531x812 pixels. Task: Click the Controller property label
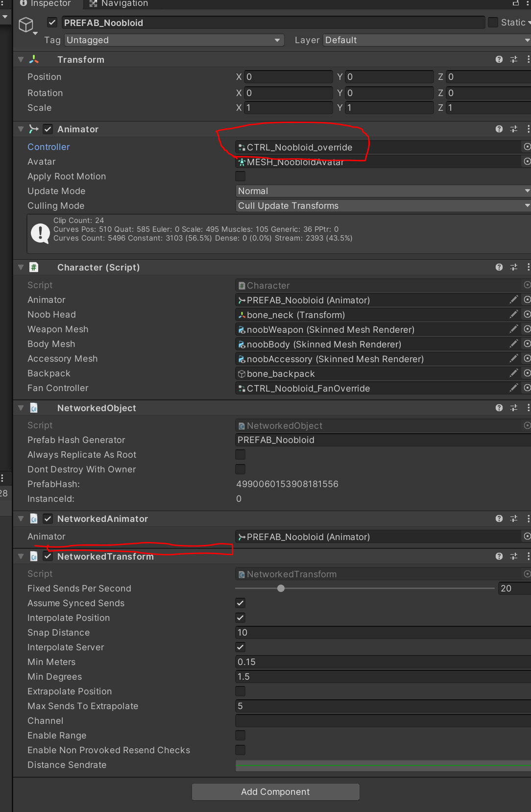click(48, 147)
